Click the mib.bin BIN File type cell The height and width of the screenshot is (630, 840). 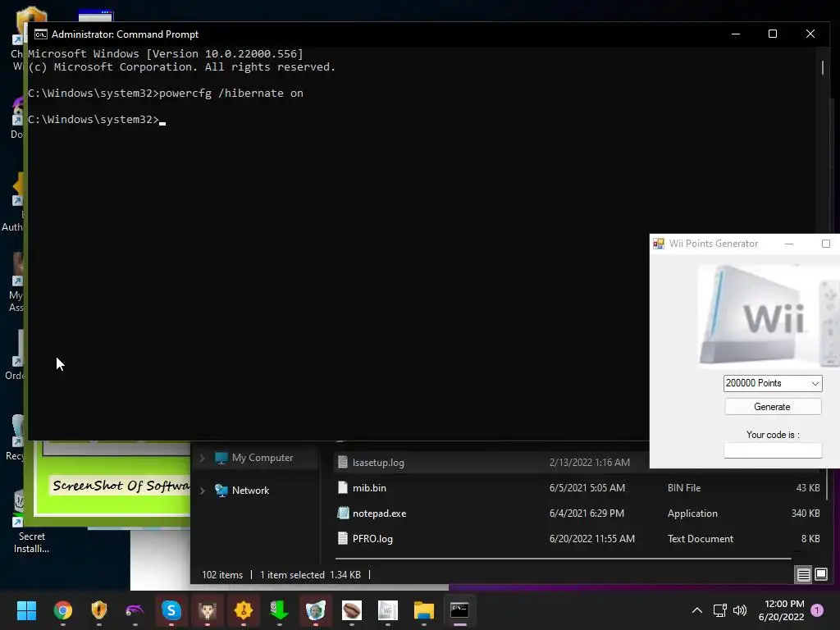pos(684,488)
